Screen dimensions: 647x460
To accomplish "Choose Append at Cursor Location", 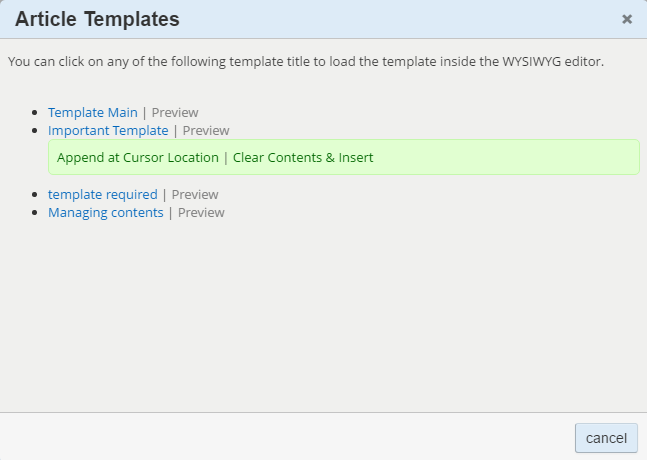I will coord(138,158).
